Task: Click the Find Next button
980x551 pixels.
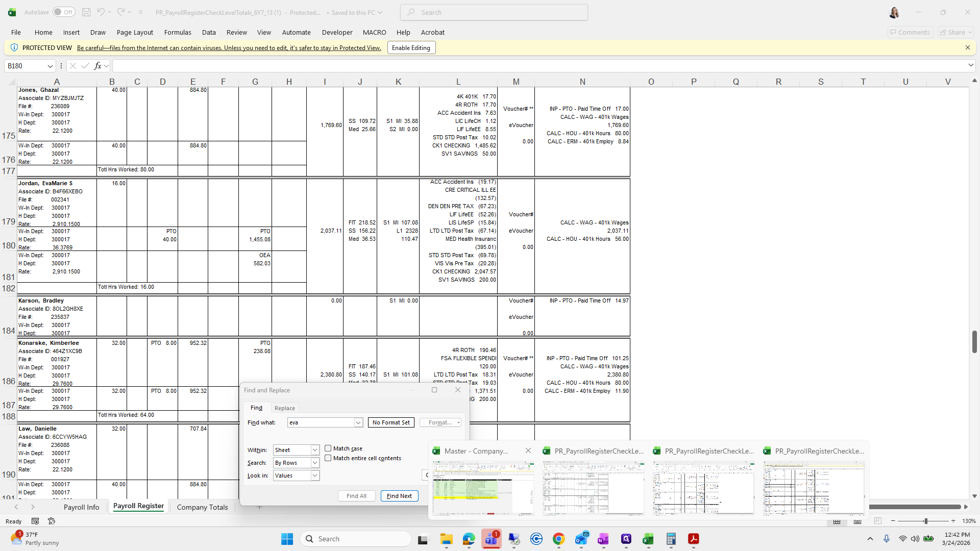Action: coord(399,496)
